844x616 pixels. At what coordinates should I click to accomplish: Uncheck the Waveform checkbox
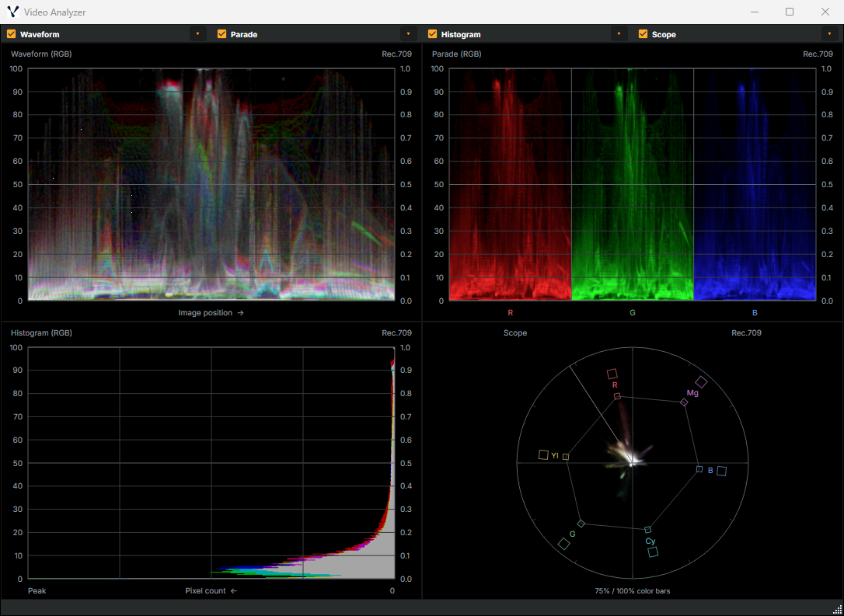[x=11, y=34]
